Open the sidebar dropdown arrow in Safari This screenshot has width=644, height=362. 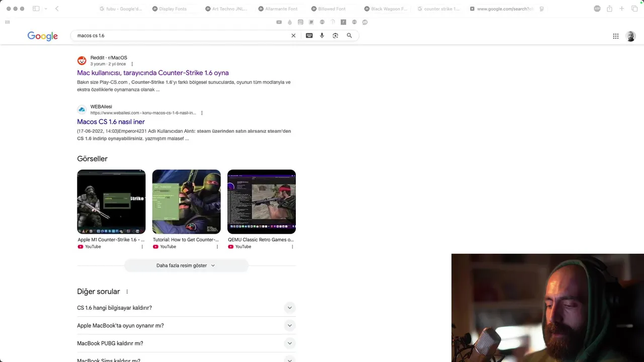pyautogui.click(x=46, y=9)
